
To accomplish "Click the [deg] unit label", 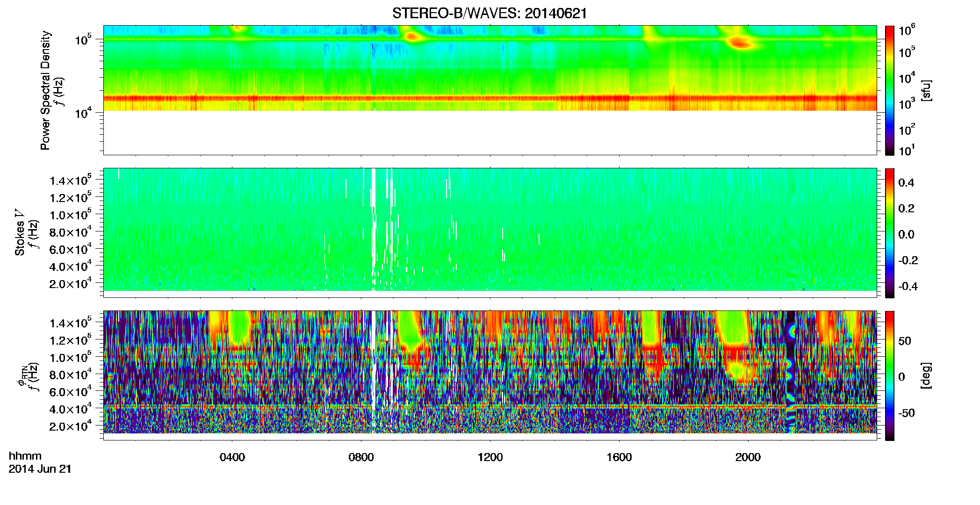I will point(925,375).
